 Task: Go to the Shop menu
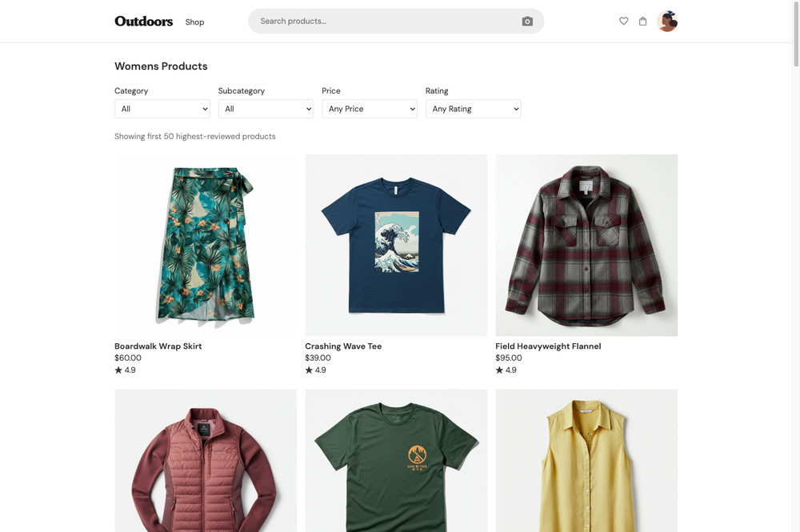click(194, 22)
